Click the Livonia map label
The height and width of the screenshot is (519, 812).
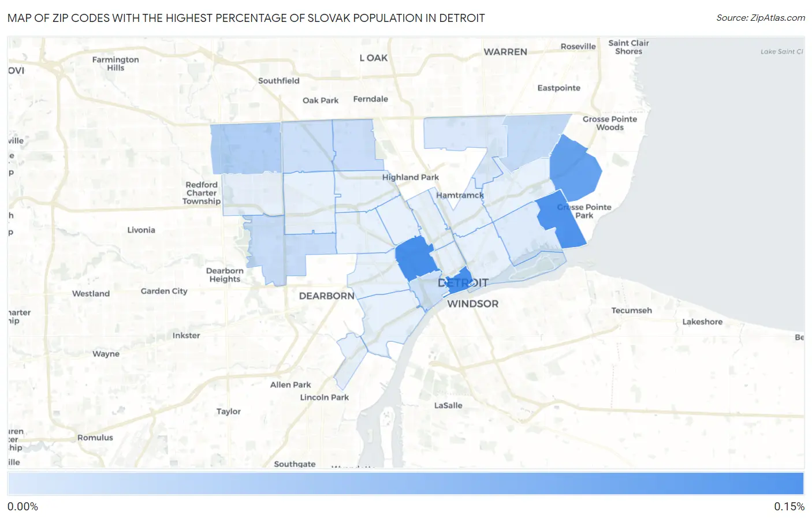(141, 230)
